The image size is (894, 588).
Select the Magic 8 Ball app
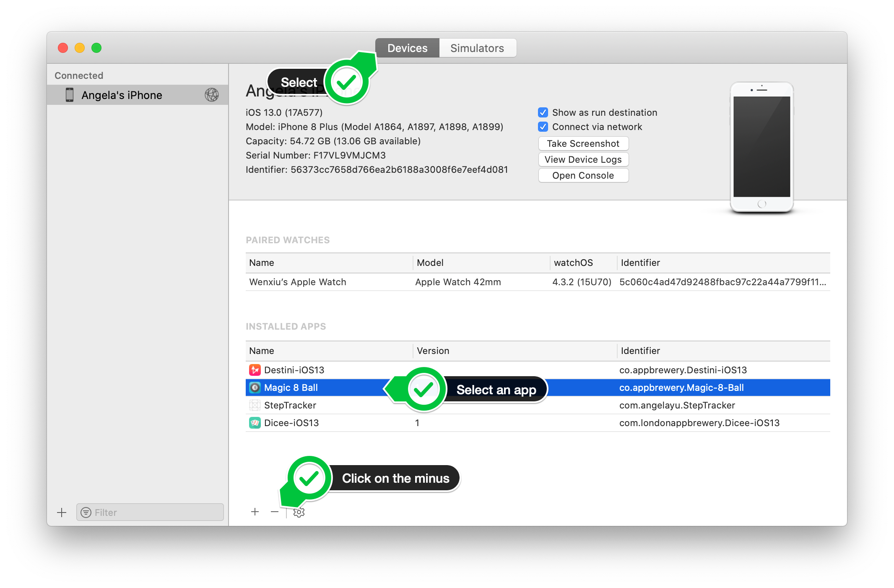(x=538, y=388)
